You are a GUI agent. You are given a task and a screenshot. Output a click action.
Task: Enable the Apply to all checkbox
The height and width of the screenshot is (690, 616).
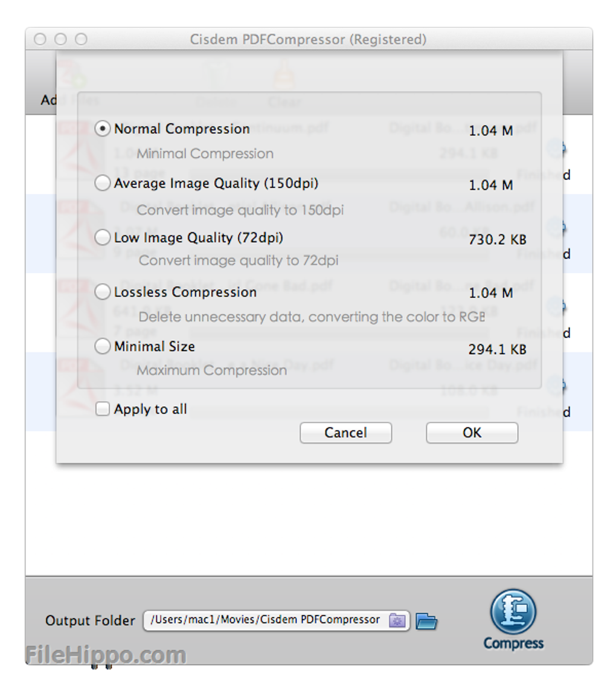pyautogui.click(x=104, y=409)
